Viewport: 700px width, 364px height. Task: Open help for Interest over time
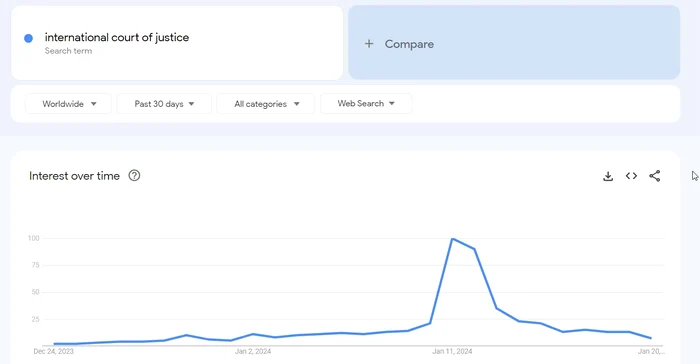pos(134,176)
